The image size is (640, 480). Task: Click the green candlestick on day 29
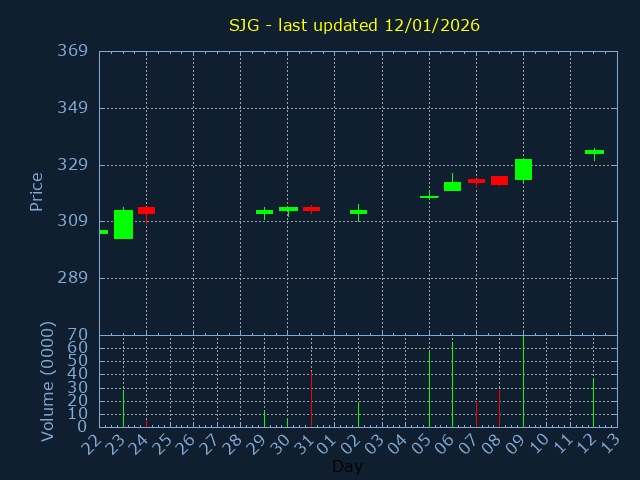264,212
